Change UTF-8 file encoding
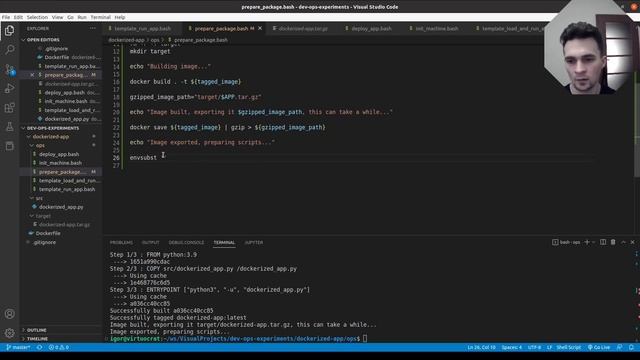 tap(534, 347)
